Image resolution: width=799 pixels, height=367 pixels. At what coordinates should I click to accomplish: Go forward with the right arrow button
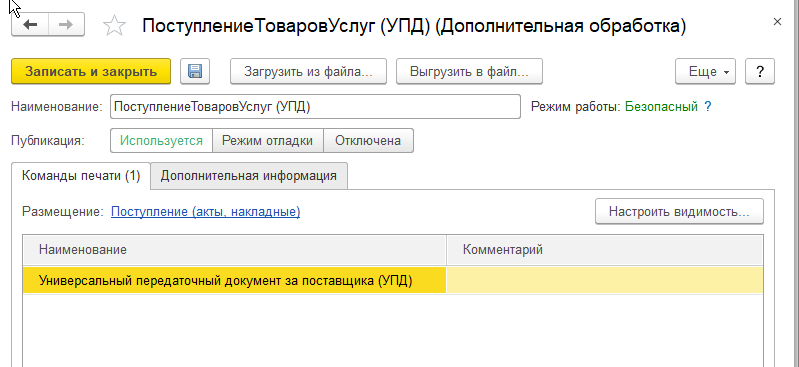coord(66,25)
